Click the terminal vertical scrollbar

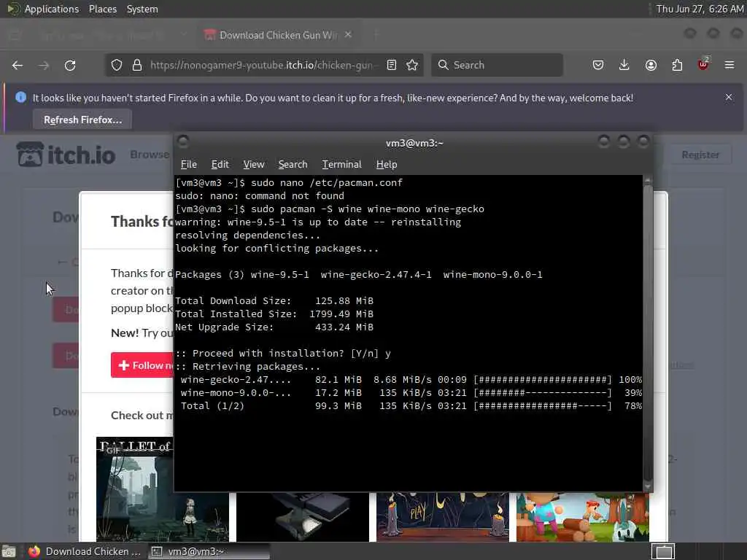click(x=648, y=333)
